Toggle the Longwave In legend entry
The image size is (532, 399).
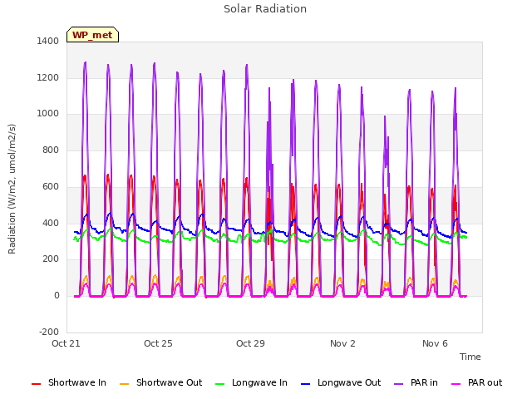[251, 382]
